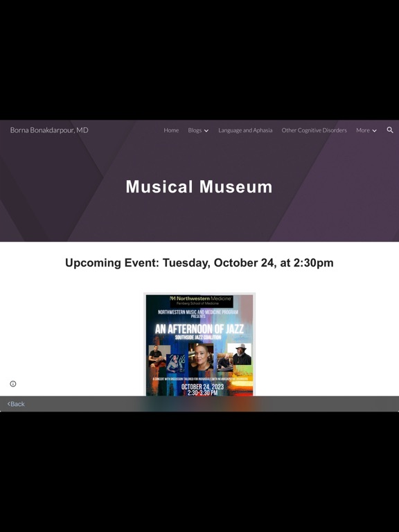Open the site search magnifier icon
The height and width of the screenshot is (532, 399).
[x=390, y=130]
